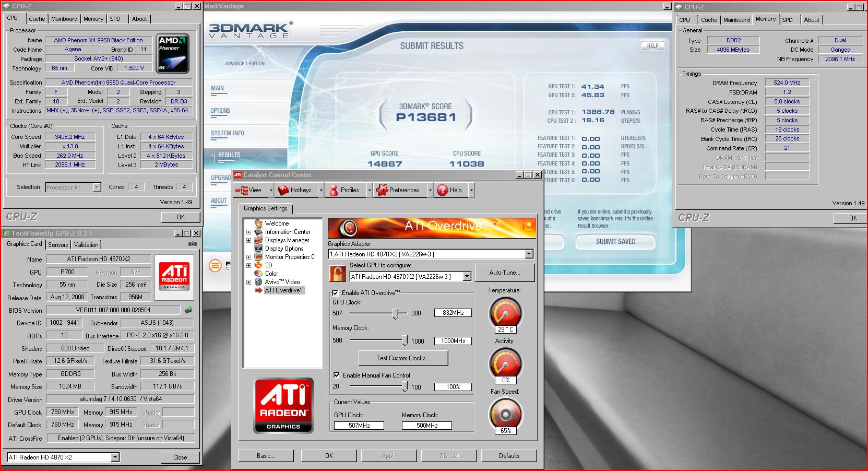The height and width of the screenshot is (471, 868).
Task: Switch to Cache tab in left CPU-Z
Action: (37, 19)
